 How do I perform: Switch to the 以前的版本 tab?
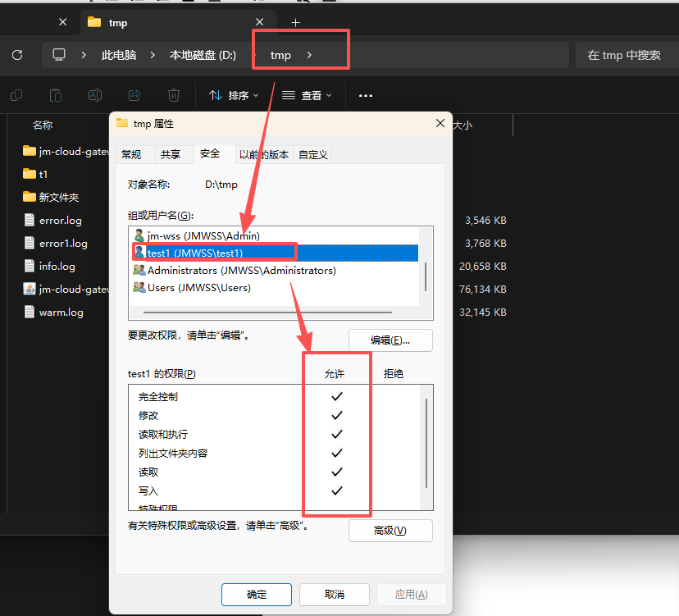coord(264,154)
